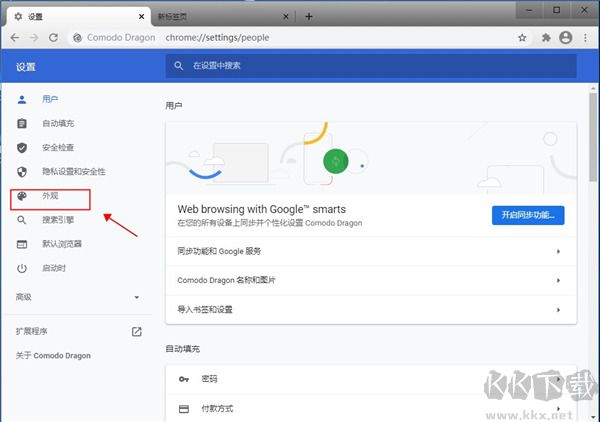
Task: Open the profile avatar icon
Action: (x=566, y=37)
